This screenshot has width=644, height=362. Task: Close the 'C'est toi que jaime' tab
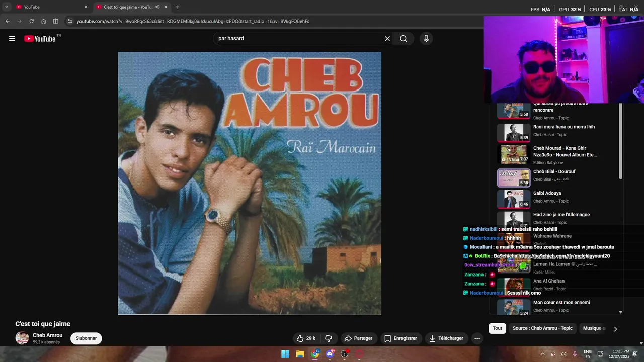click(x=166, y=7)
